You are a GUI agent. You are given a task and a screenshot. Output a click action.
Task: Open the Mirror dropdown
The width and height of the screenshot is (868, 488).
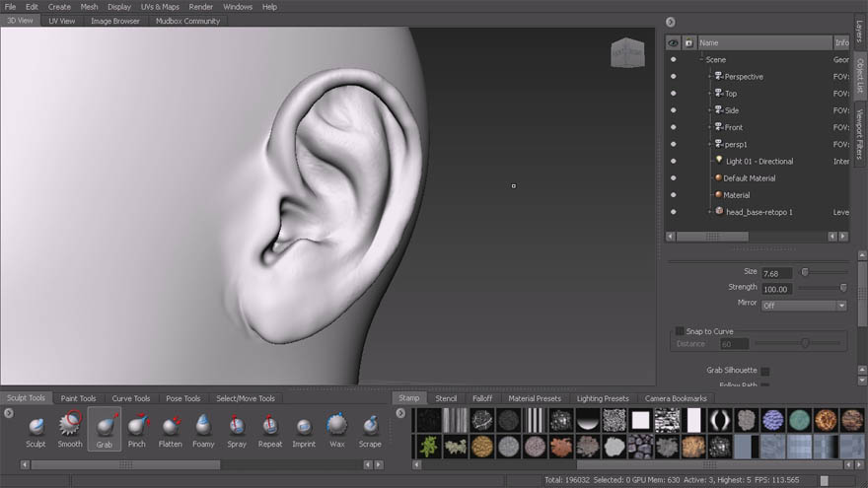[804, 306]
